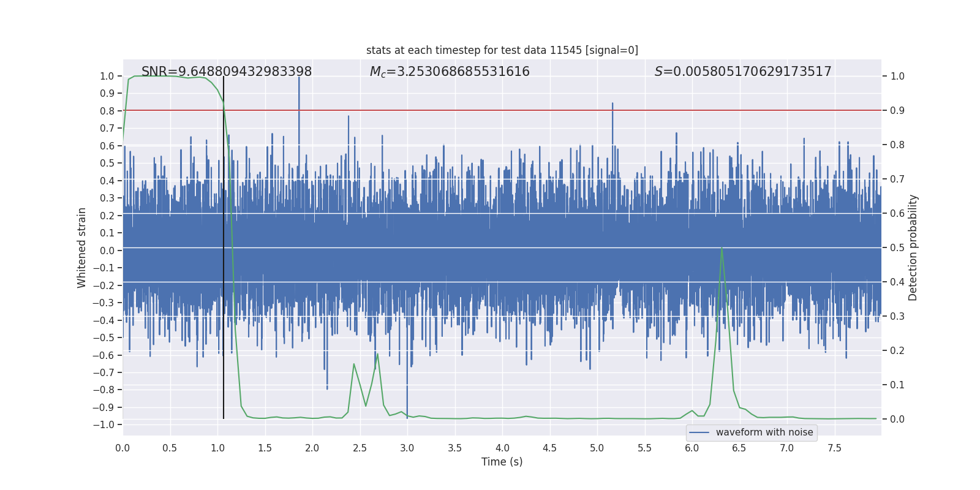This screenshot has height=490, width=980.
Task: Select the SNR value annotation text
Action: tap(226, 72)
